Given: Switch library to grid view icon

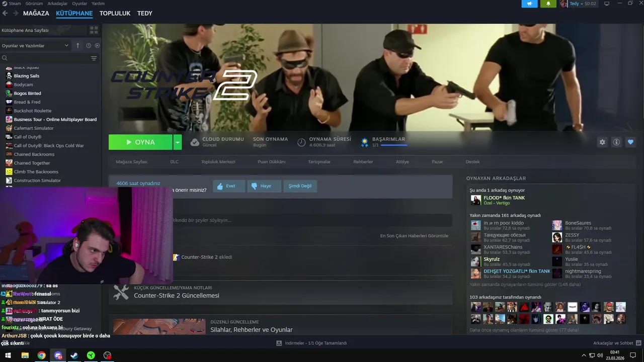Looking at the screenshot, I should (x=94, y=30).
